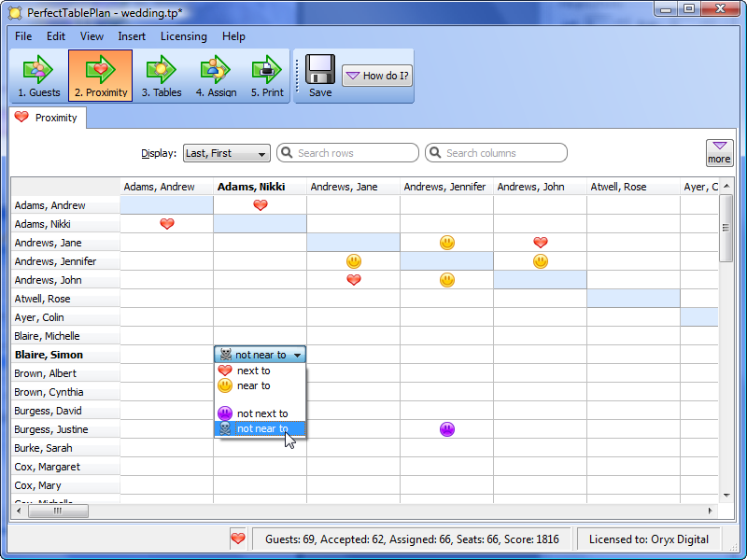Click the purple icon in Burgess Justine's row

click(446, 429)
